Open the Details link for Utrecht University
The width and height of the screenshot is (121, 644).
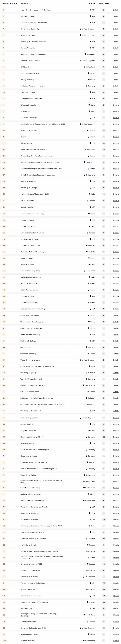click(116, 641)
